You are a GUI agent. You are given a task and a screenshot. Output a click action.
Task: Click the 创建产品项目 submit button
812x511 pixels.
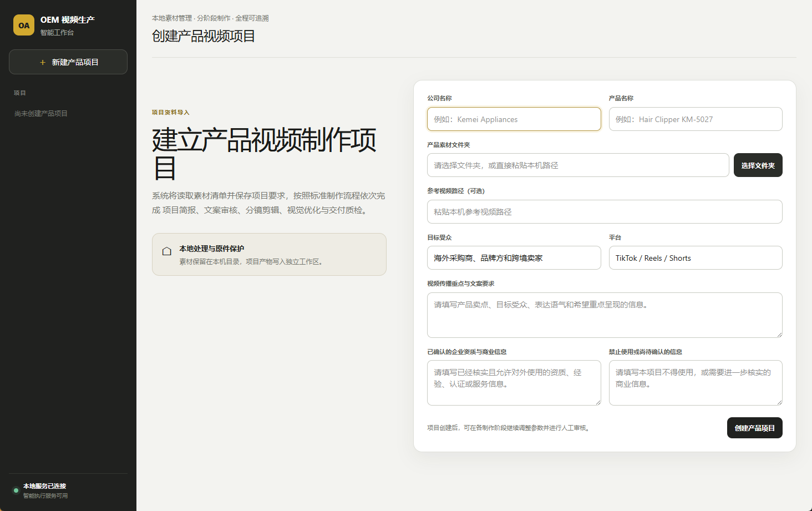click(754, 428)
